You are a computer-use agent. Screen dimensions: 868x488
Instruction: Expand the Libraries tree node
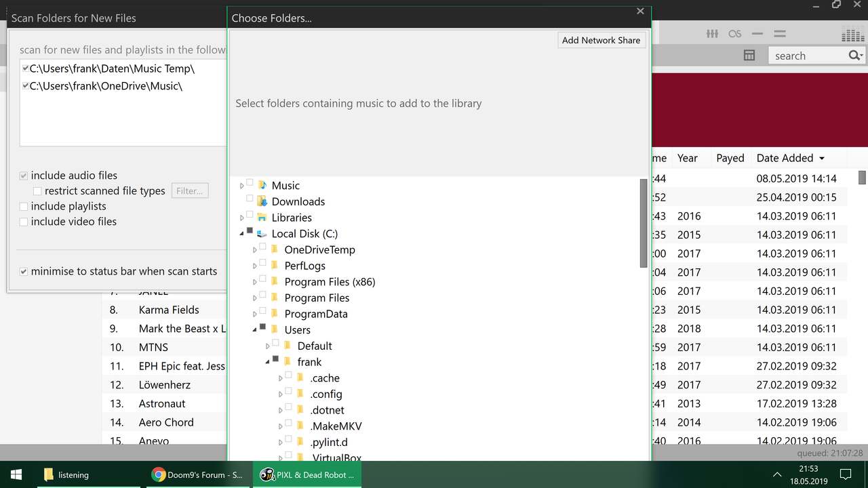coord(242,218)
